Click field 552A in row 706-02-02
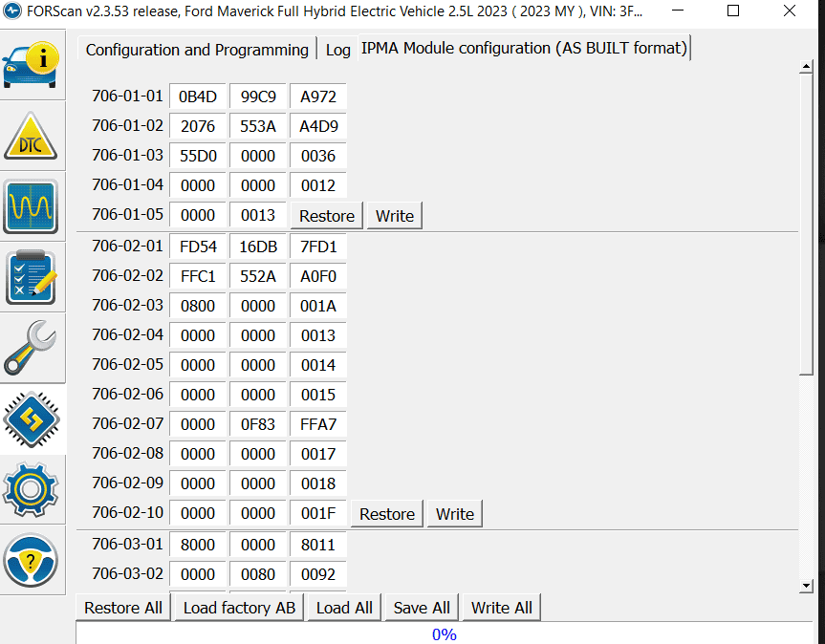This screenshot has width=825, height=644. 258,276
